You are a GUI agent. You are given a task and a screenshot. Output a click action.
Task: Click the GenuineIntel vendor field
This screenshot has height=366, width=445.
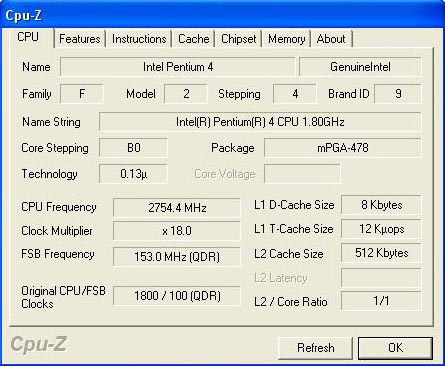tap(360, 67)
